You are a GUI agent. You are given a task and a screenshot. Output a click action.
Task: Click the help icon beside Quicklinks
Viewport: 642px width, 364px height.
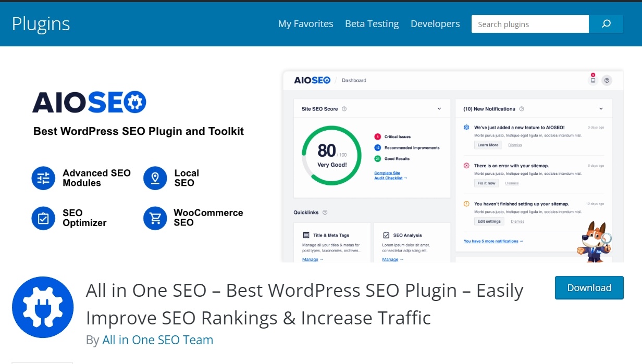(325, 212)
